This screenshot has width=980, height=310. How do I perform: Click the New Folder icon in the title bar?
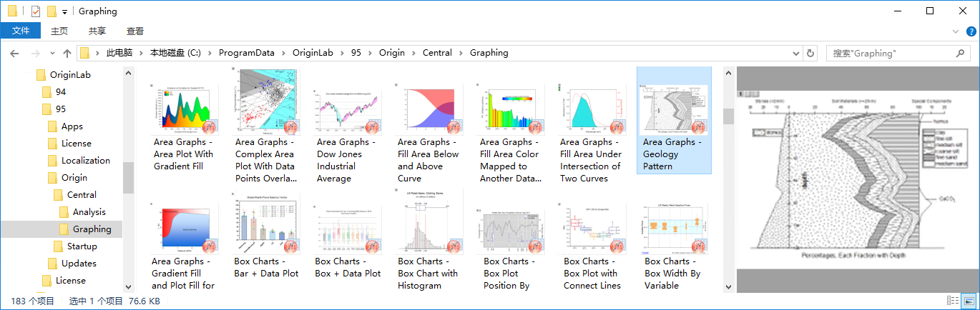point(51,11)
